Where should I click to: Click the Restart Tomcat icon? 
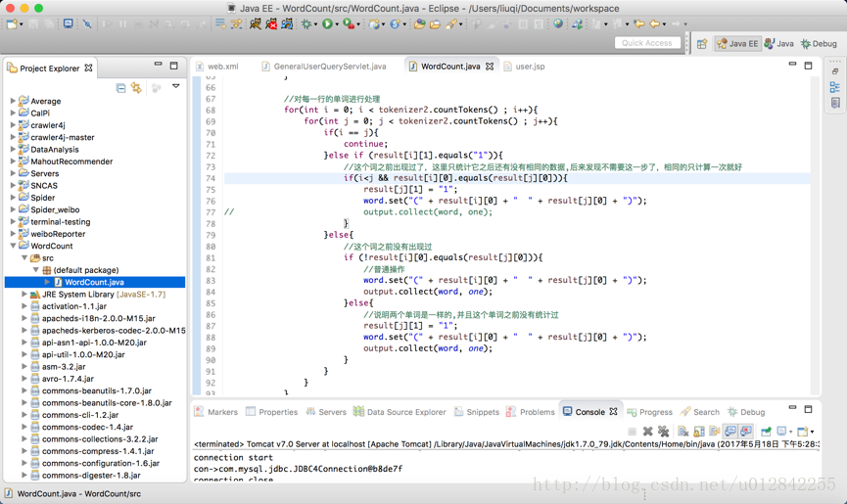tap(287, 23)
